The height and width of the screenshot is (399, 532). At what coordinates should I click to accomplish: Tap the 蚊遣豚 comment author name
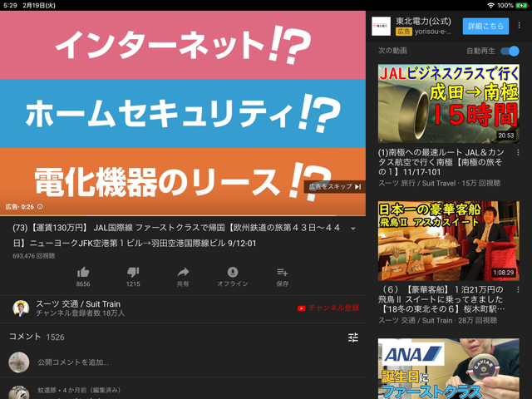coord(47,390)
